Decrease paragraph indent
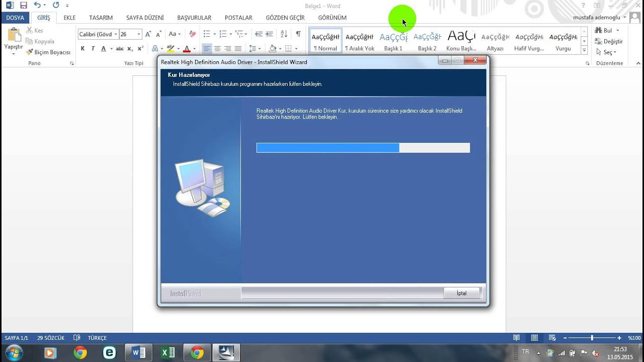 259,34
